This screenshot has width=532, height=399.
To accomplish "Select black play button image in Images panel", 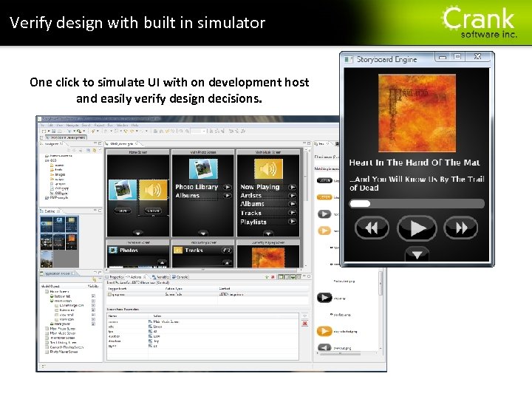I will pos(324,298).
